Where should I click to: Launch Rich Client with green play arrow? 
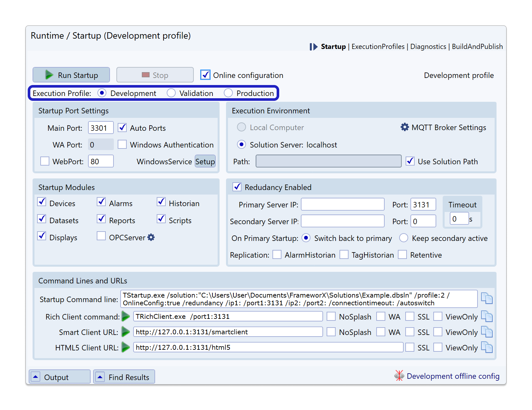coord(126,317)
